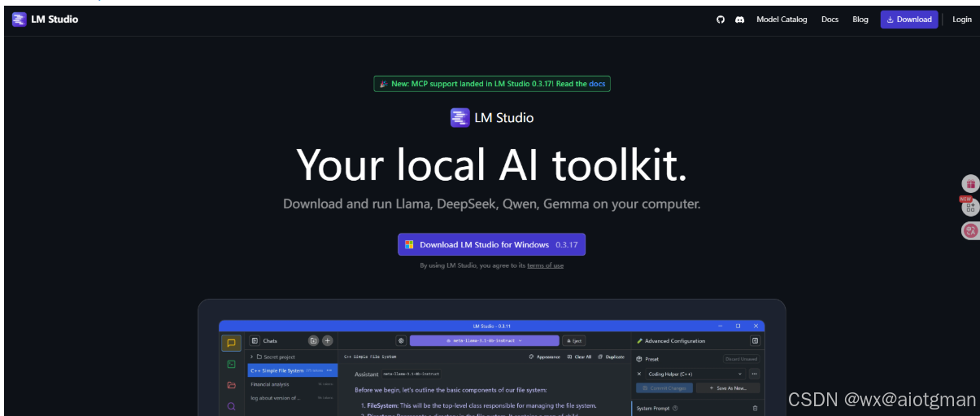Click the plus new chat icon in preview
Image resolution: width=980 pixels, height=416 pixels.
tap(327, 341)
